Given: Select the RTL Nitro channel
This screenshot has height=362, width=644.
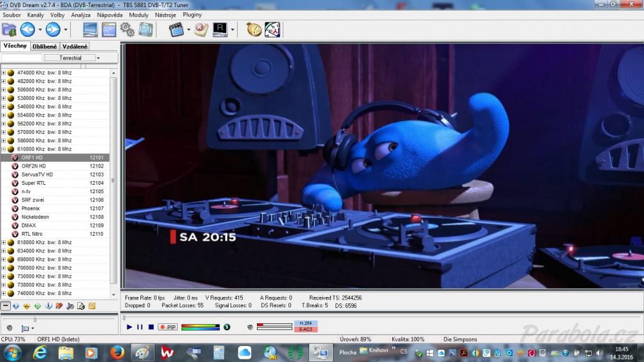Looking at the screenshot, I should click(55, 234).
